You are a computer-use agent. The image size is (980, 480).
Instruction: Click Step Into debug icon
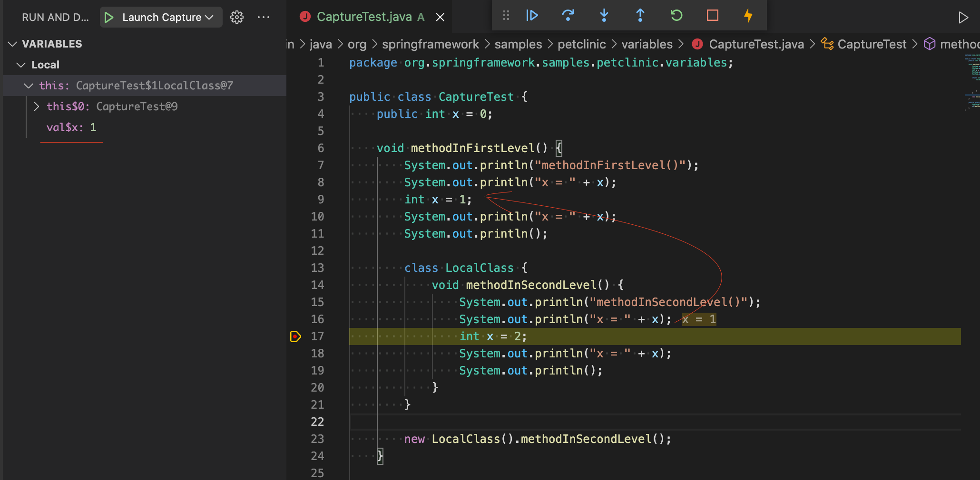click(x=604, y=16)
